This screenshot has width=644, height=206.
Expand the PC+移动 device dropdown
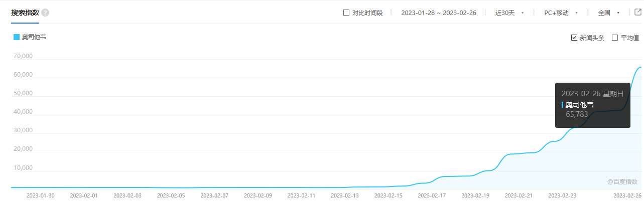pyautogui.click(x=561, y=13)
